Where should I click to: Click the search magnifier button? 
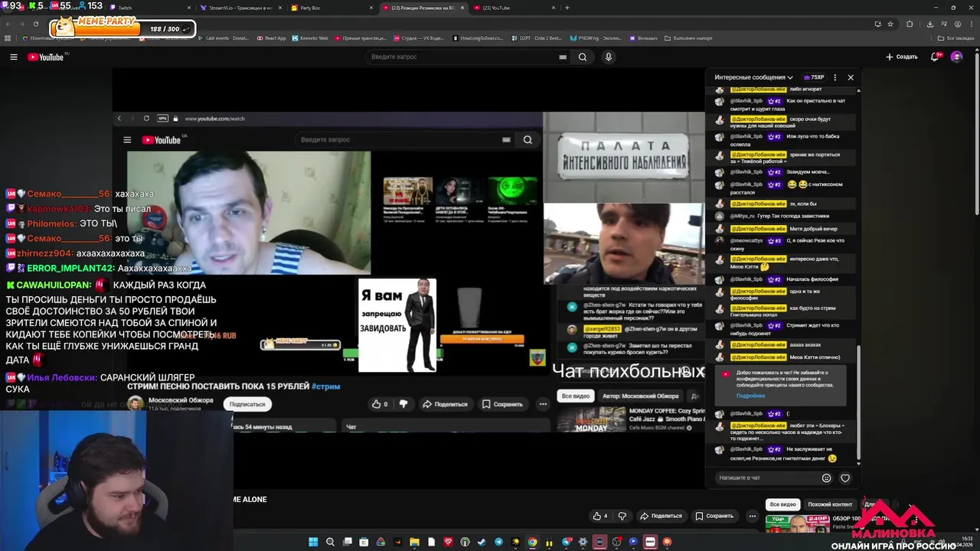click(583, 57)
